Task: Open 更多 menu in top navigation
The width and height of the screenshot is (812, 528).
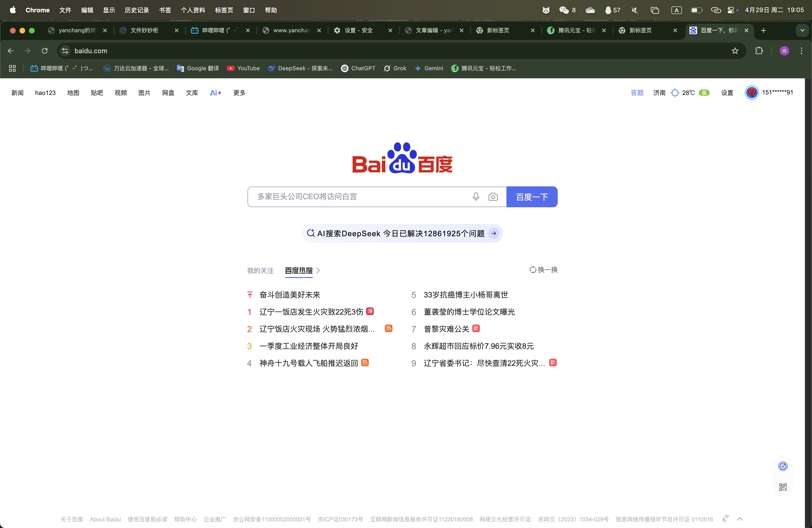Action: pos(239,93)
